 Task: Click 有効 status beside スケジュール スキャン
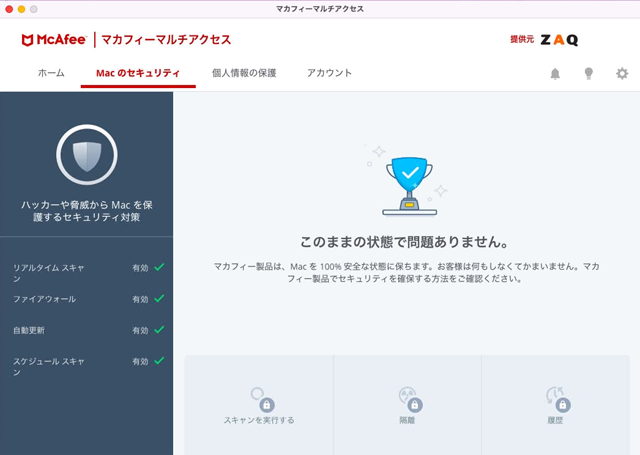[140, 361]
